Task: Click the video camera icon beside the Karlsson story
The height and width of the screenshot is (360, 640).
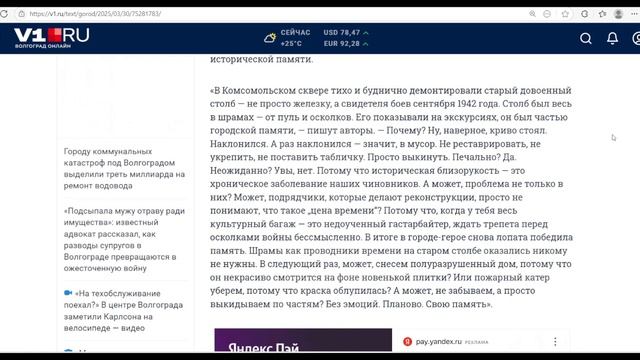Action: click(68, 293)
